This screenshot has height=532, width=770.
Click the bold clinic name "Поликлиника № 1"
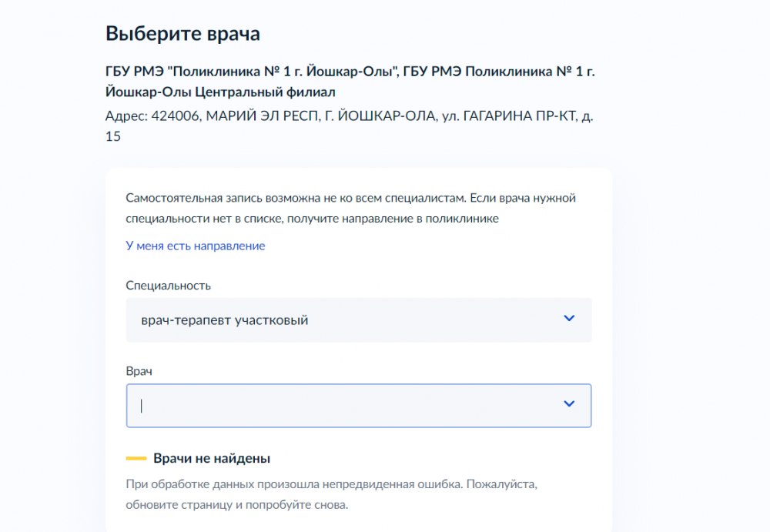[x=245, y=72]
